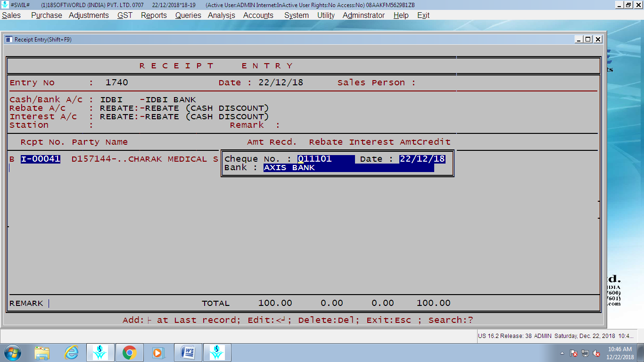Close the Receipt Entry window

tap(598, 40)
